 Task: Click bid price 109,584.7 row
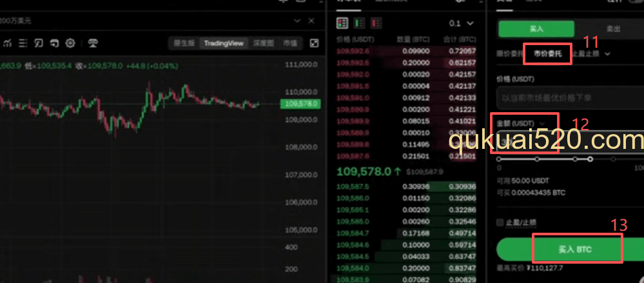(x=406, y=233)
